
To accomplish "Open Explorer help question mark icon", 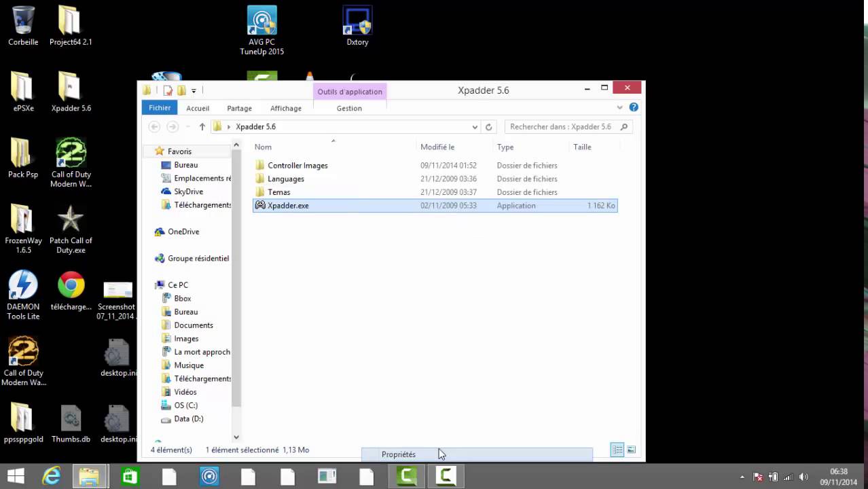I will [634, 107].
